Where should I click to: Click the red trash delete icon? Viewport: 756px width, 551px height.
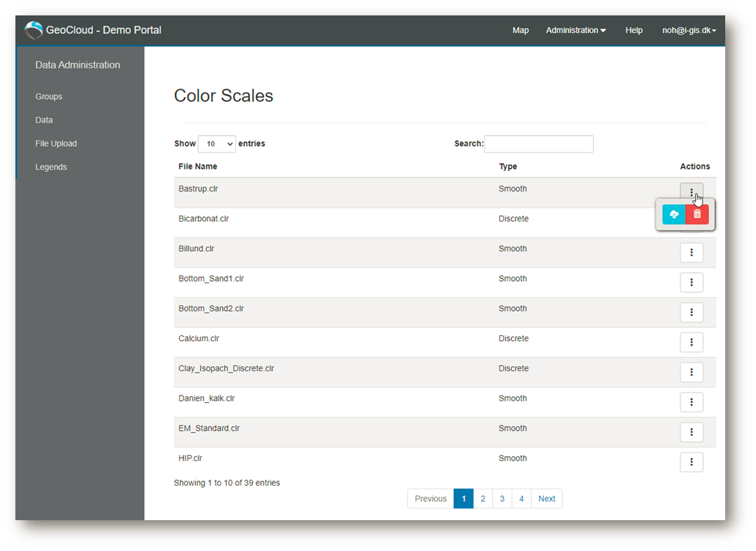click(x=697, y=214)
